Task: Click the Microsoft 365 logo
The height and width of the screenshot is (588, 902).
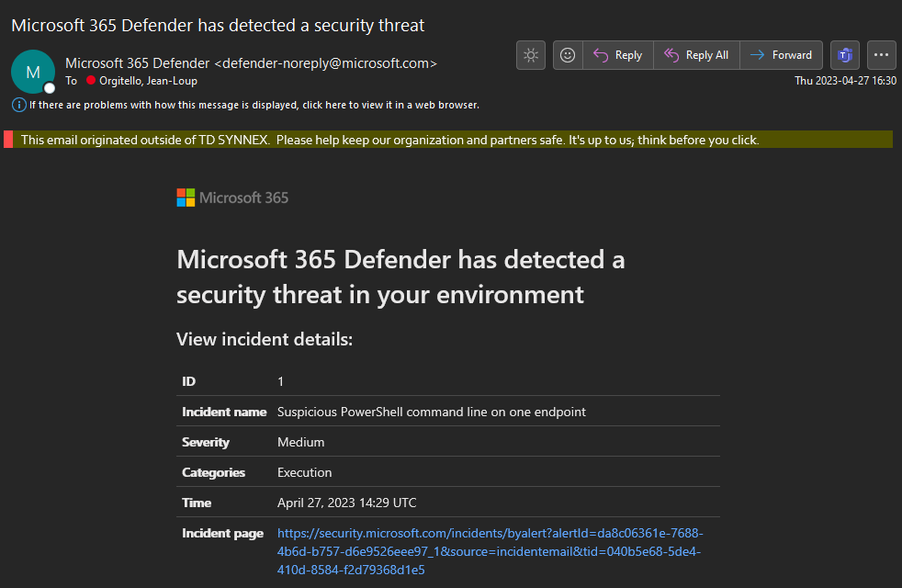Action: pos(232,198)
